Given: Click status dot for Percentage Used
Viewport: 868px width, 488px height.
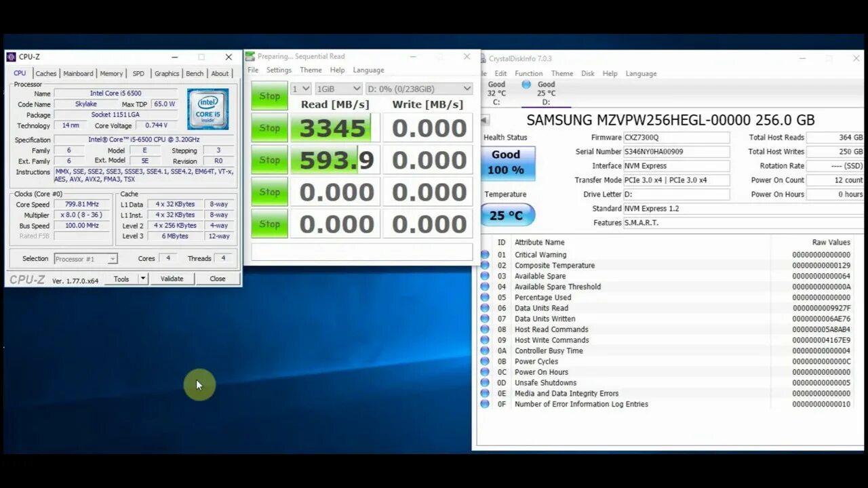Looking at the screenshot, I should [485, 298].
